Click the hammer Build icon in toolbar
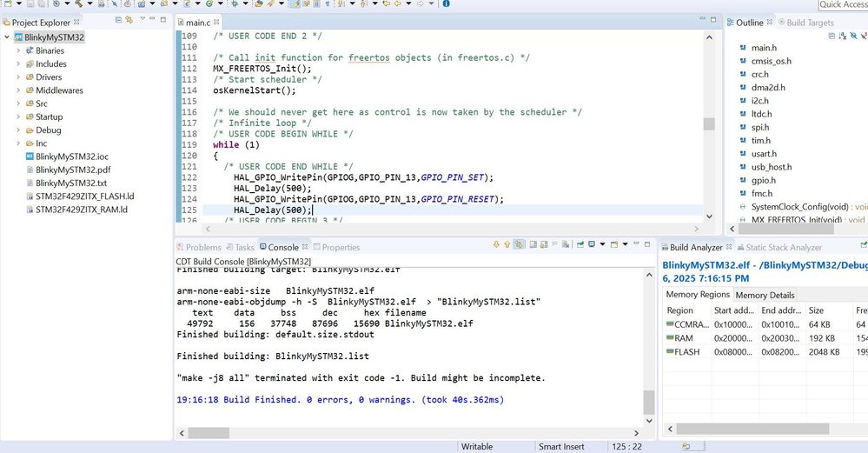This screenshot has width=868, height=453. coord(78,3)
